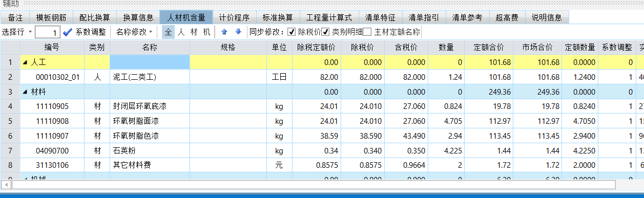Open the 说明信息 tab
The image size is (644, 198).
point(547,17)
